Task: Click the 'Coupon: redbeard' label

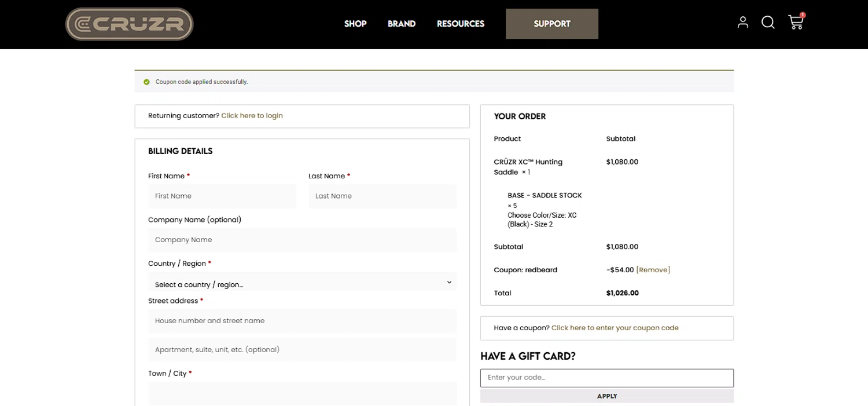Action: [x=525, y=270]
